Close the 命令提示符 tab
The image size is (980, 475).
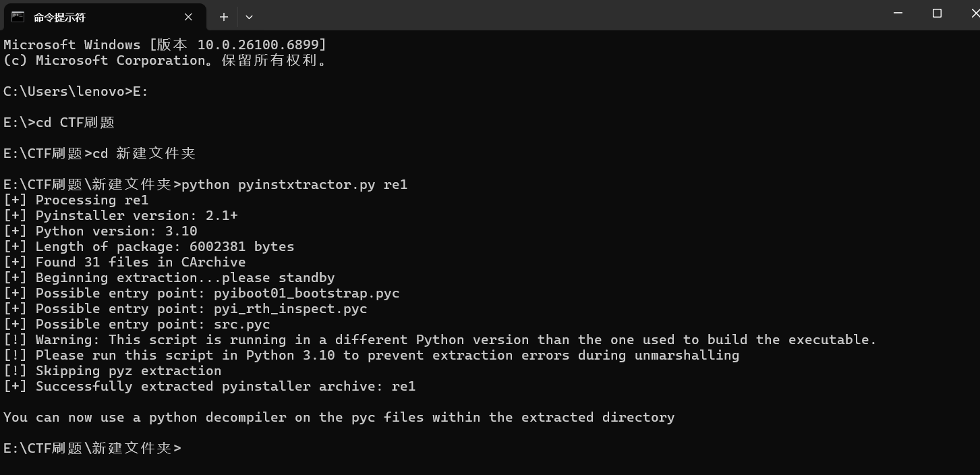pyautogui.click(x=188, y=17)
